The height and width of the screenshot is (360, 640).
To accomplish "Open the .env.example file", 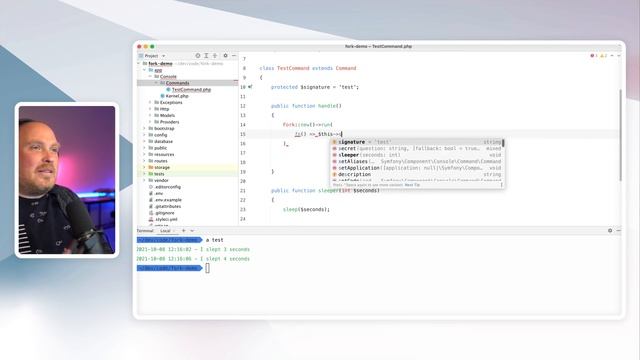I will click(x=168, y=200).
